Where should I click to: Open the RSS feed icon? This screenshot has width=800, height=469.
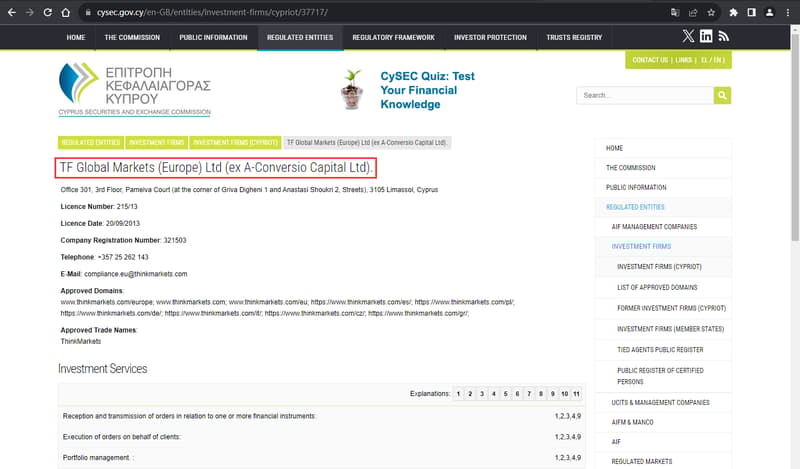723,37
